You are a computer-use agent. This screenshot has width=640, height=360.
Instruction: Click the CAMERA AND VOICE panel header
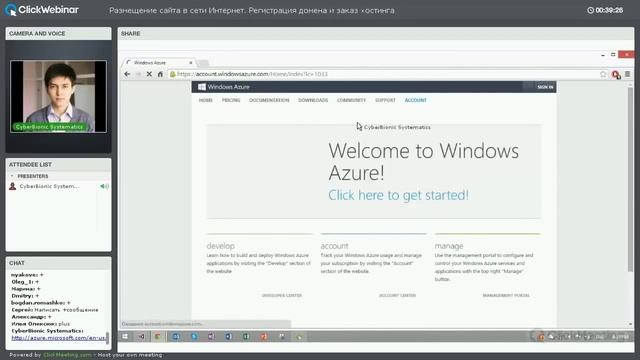pos(58,33)
